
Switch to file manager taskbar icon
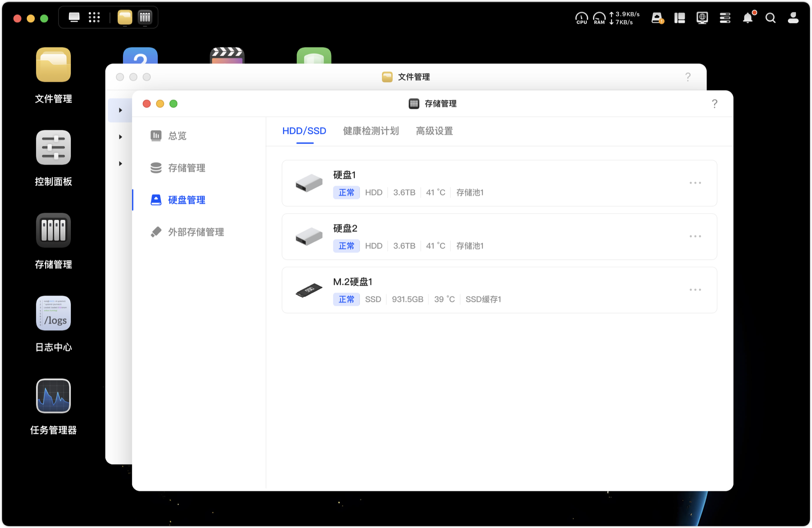(x=125, y=17)
